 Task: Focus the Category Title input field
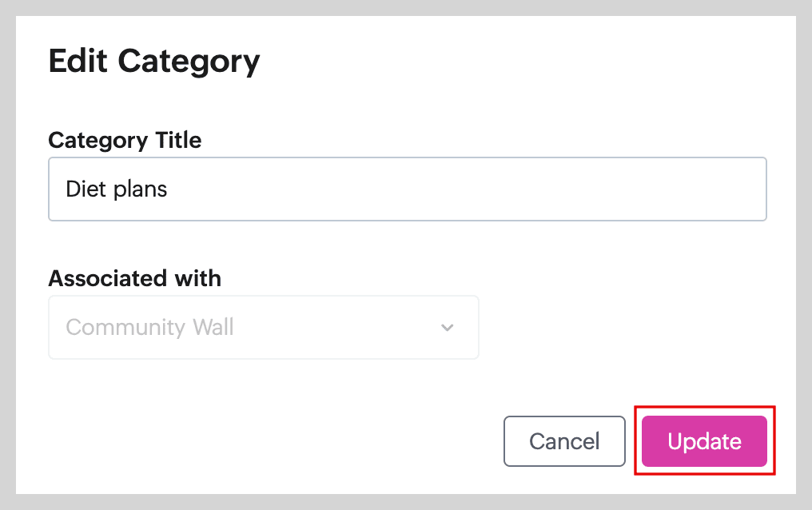(408, 189)
